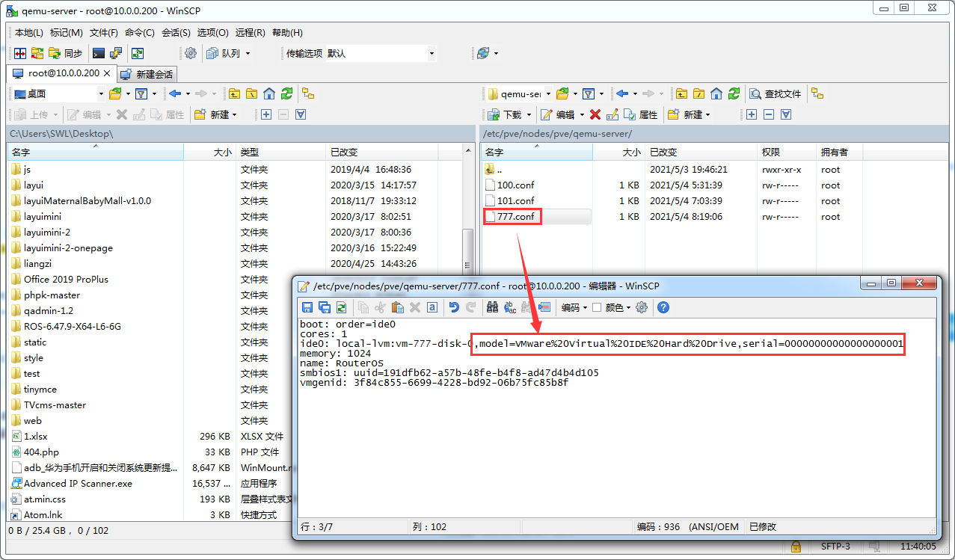The height and width of the screenshot is (560, 955).
Task: Expand the remote 新建 dropdown
Action: coord(707,114)
